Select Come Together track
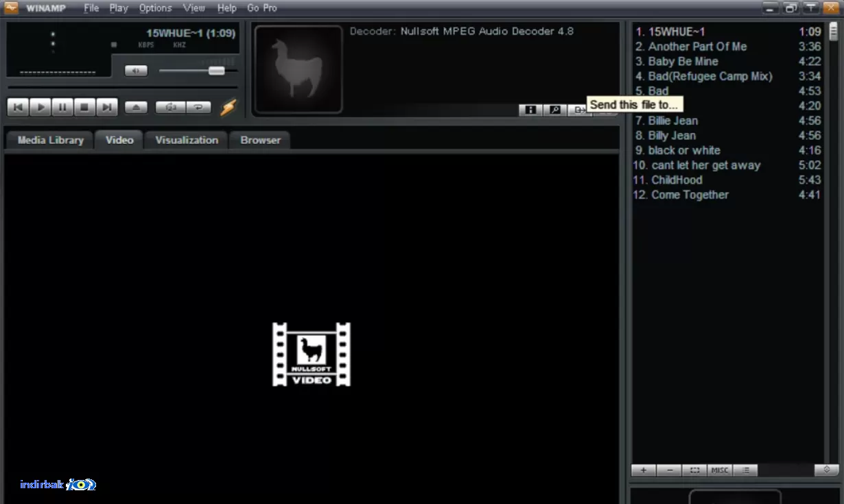This screenshot has height=504, width=844. point(727,195)
